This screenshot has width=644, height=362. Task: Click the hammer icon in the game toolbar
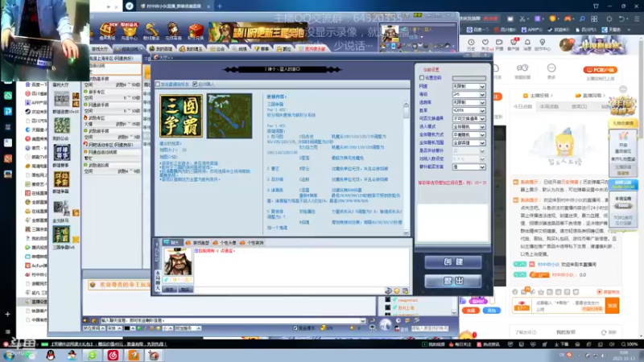(x=151, y=31)
